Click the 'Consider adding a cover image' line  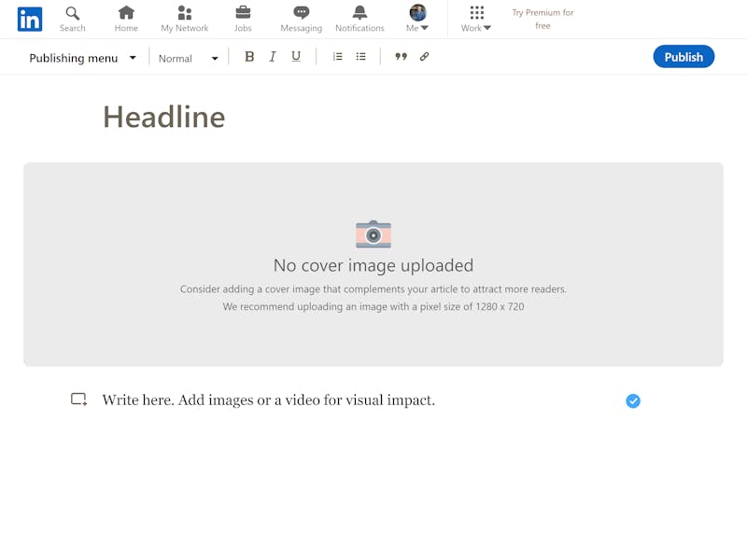pos(373,289)
